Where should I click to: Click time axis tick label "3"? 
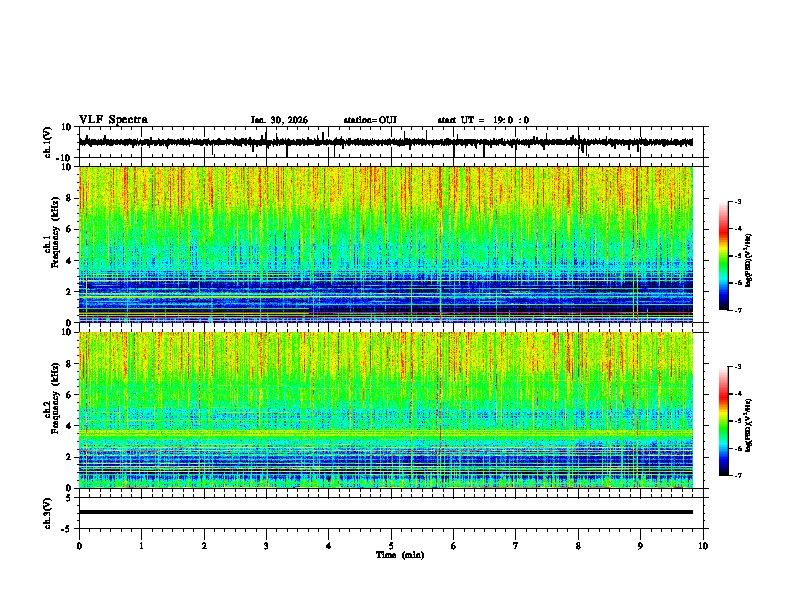[x=266, y=546]
